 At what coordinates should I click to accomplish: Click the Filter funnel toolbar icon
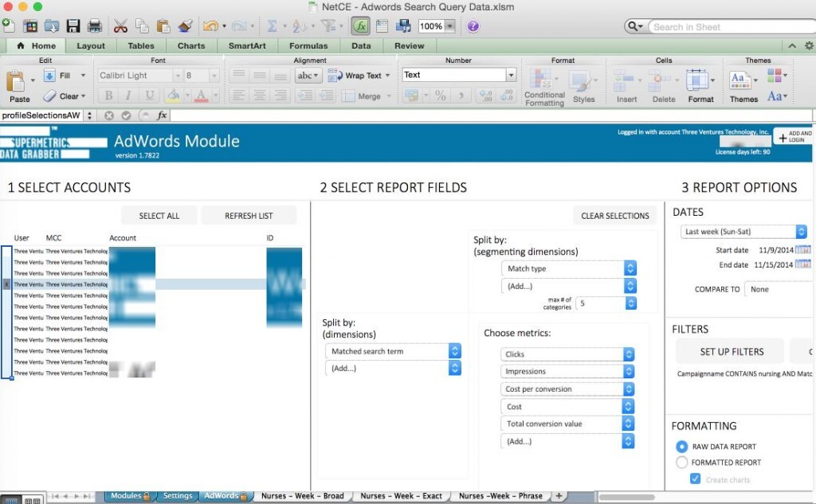pyautogui.click(x=328, y=26)
